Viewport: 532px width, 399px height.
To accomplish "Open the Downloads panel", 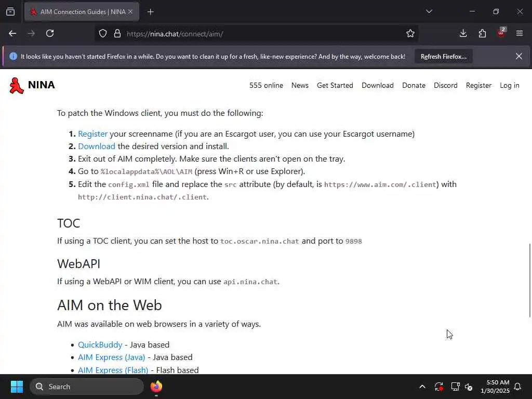I will pos(463,34).
